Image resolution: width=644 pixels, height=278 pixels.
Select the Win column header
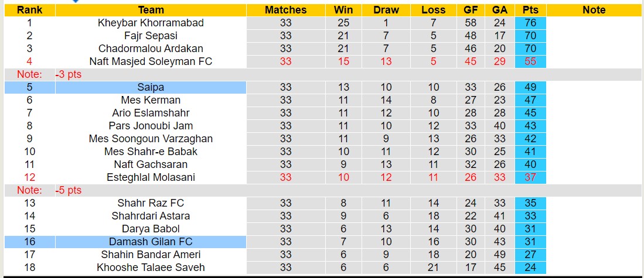click(x=343, y=10)
